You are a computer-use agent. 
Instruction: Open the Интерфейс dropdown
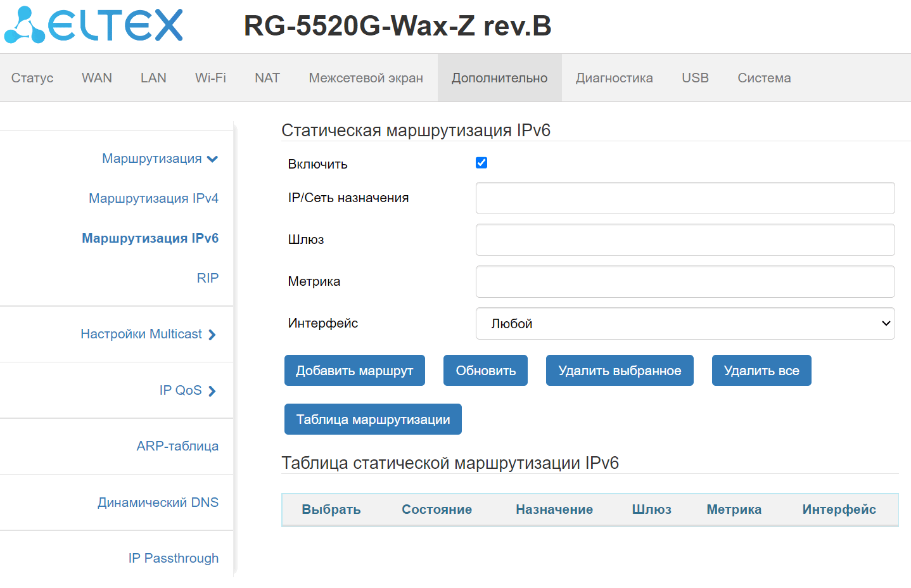(x=685, y=324)
